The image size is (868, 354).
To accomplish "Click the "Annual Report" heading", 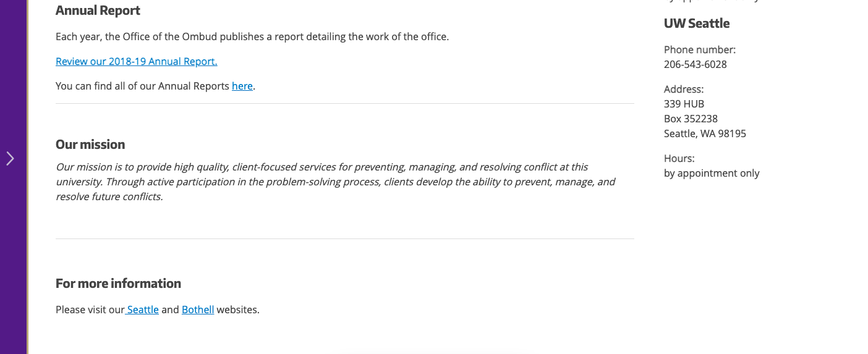I will point(98,11).
